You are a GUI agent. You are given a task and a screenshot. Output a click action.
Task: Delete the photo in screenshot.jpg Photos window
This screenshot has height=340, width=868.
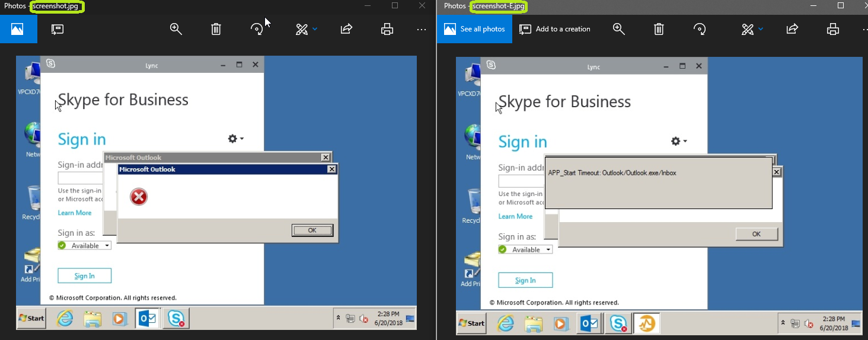point(216,29)
